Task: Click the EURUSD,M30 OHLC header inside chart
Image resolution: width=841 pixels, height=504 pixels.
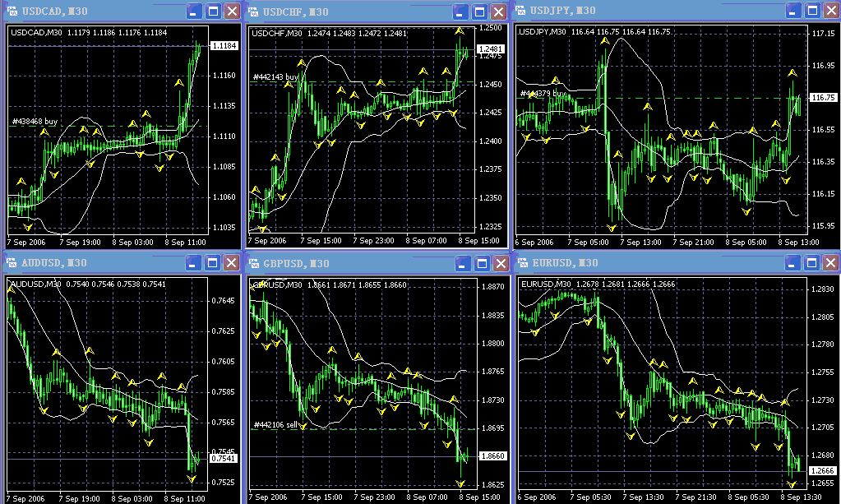Action: (598, 284)
